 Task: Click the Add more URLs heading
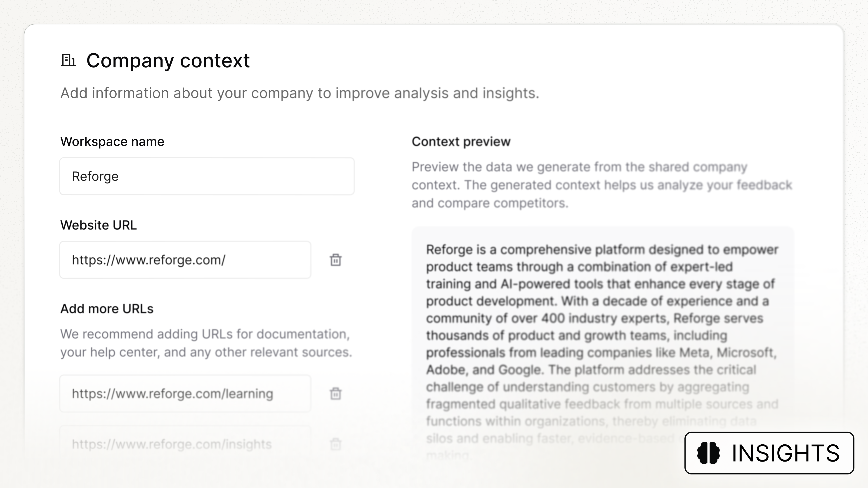(107, 308)
